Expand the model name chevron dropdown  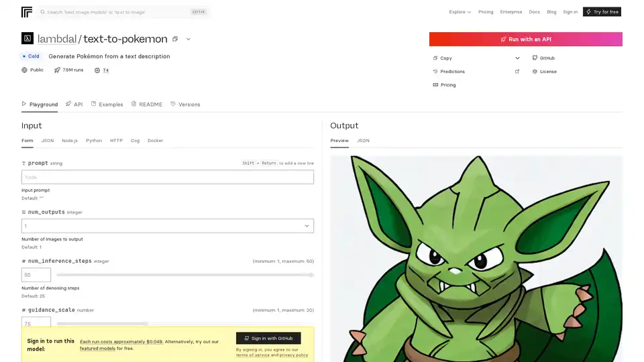click(189, 39)
